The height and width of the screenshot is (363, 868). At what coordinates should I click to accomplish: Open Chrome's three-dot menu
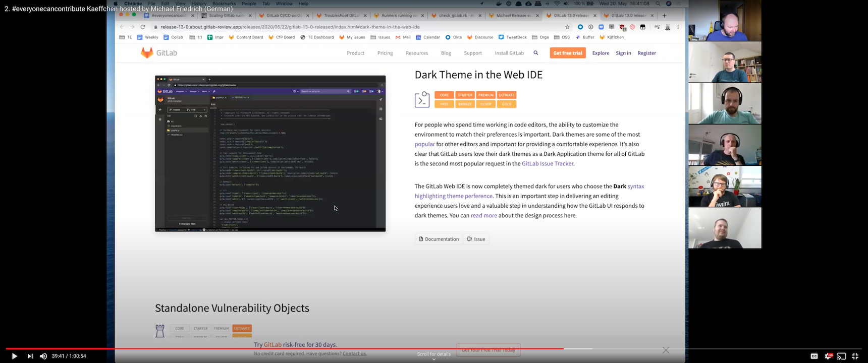678,27
